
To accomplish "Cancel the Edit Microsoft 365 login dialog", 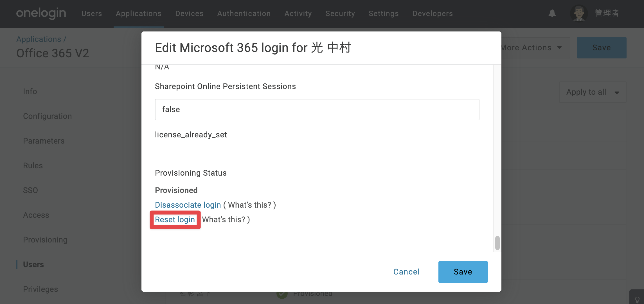I will [x=406, y=272].
